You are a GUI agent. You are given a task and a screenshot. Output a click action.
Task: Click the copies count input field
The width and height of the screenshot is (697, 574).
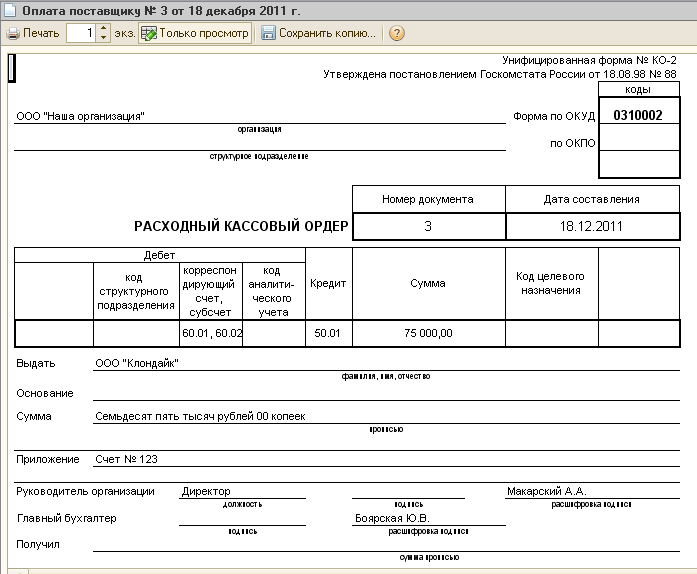81,33
